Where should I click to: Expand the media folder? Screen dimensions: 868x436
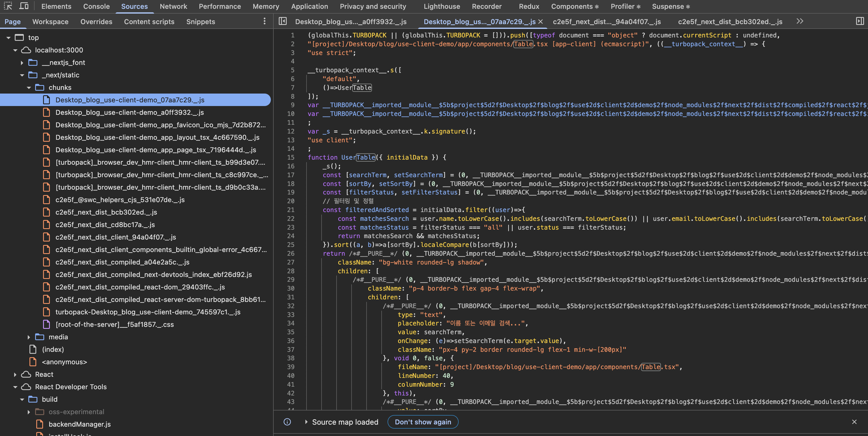coord(29,336)
